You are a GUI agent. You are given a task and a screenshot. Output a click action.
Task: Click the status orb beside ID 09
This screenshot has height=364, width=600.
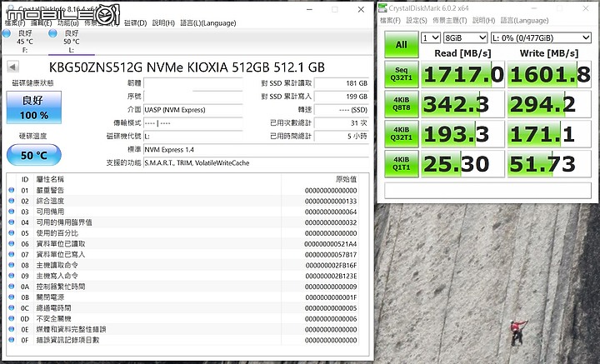click(12, 276)
